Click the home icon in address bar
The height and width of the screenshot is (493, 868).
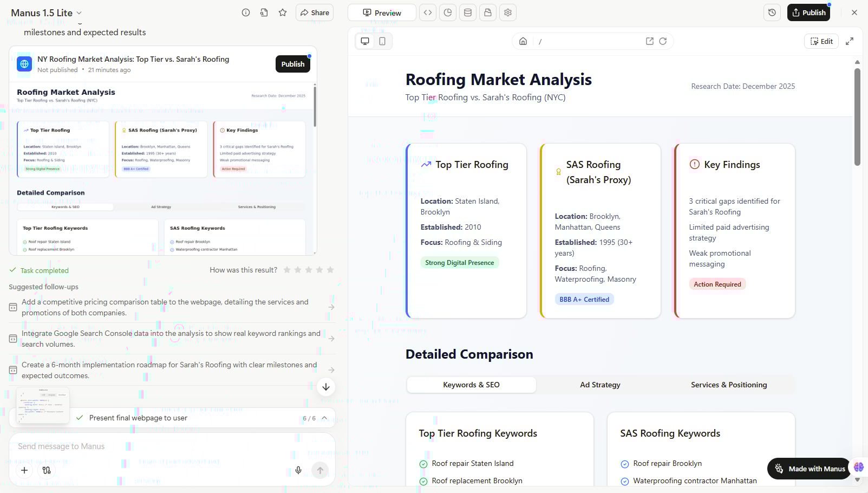click(523, 41)
